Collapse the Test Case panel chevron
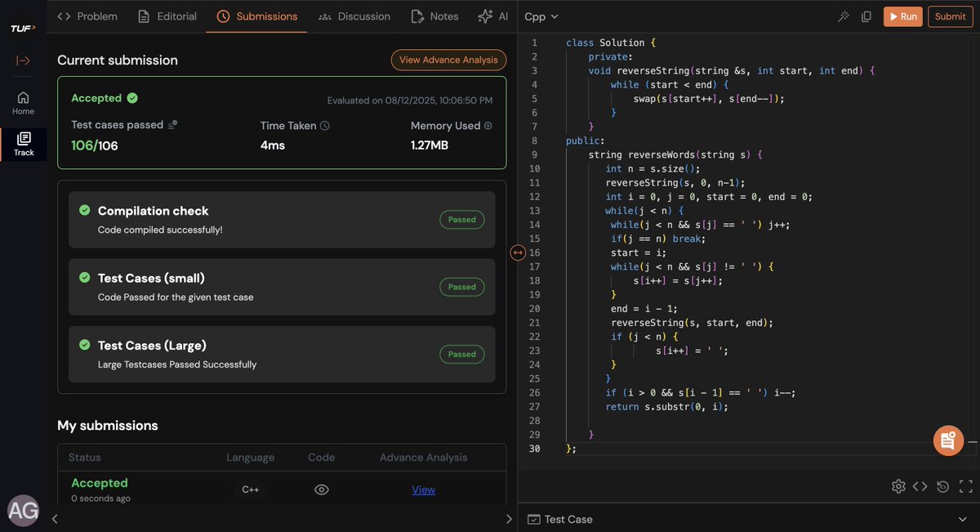Image resolution: width=980 pixels, height=532 pixels. click(x=962, y=519)
